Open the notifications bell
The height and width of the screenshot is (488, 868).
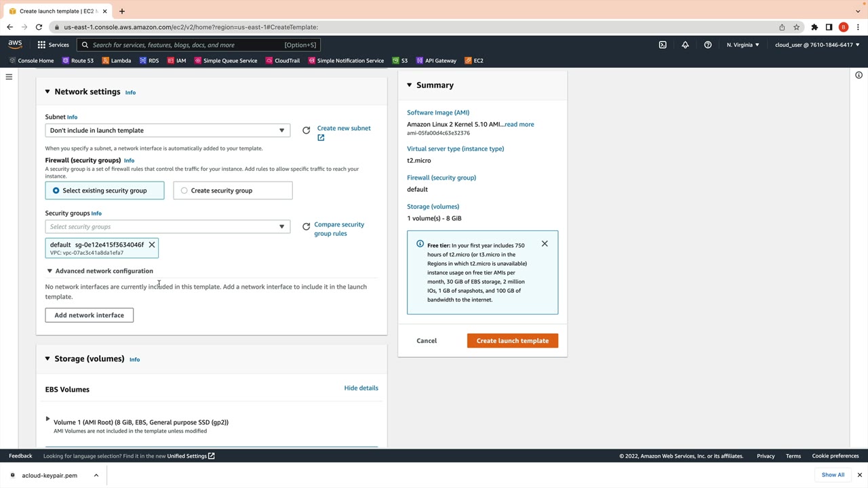(685, 45)
